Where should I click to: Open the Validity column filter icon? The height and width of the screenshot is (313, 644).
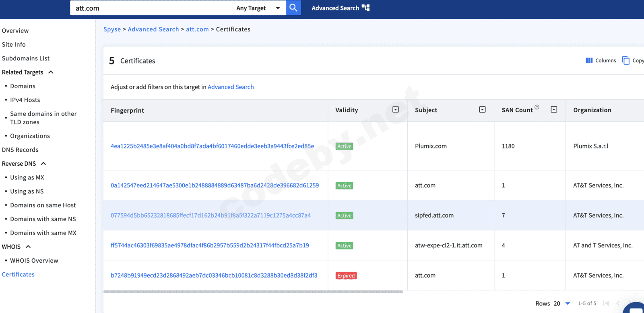click(x=396, y=109)
